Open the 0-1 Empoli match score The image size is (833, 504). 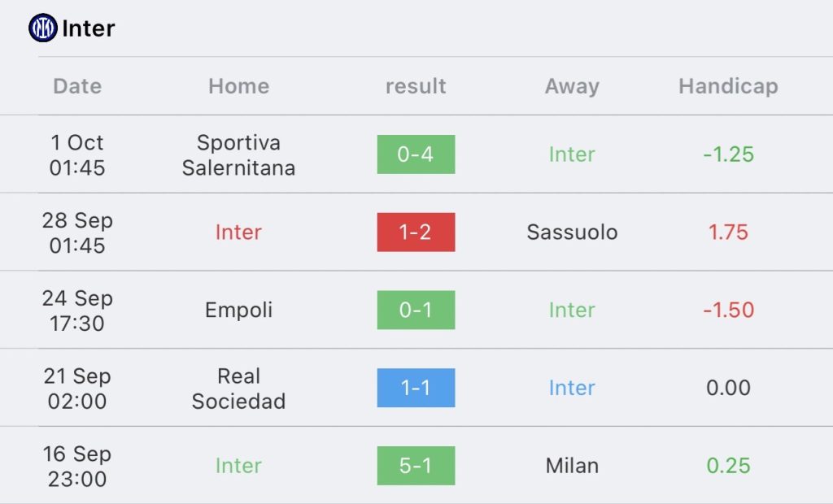coord(416,310)
